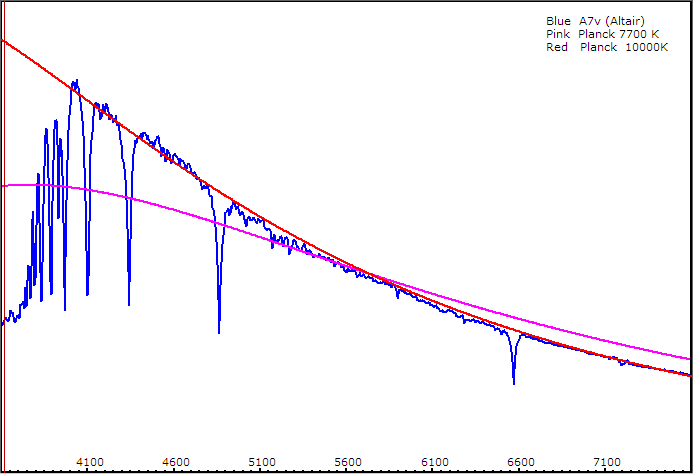Select the absorption dip just left of 4100
This screenshot has height=474, width=693.
click(87, 294)
